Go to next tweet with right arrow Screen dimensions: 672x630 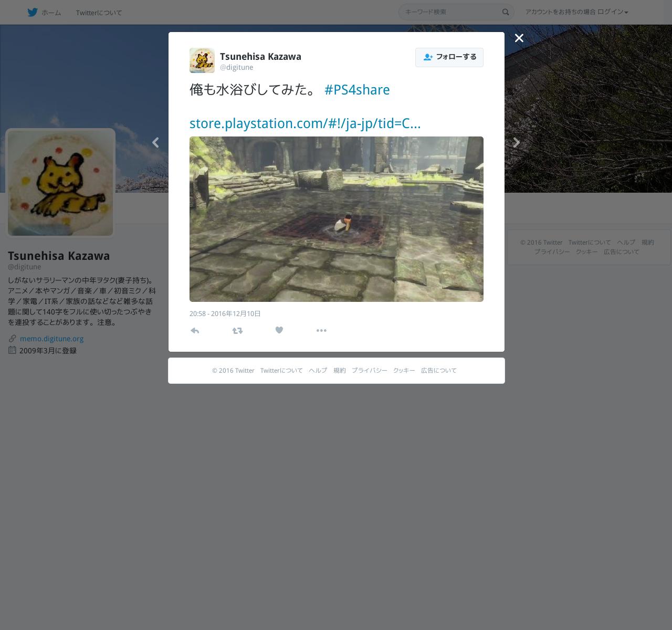click(x=517, y=142)
